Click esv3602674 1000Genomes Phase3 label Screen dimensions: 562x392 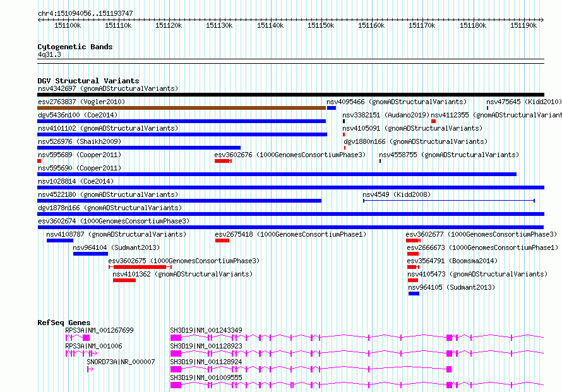pyautogui.click(x=114, y=221)
